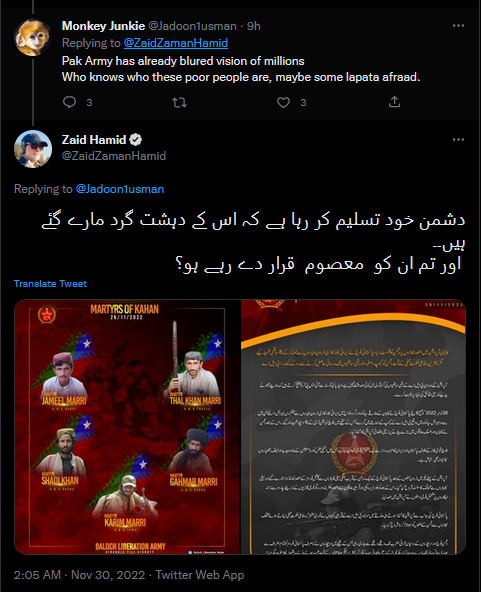Follow the @Jadoon1usman reply mention link
481x592 pixels.
pos(120,189)
